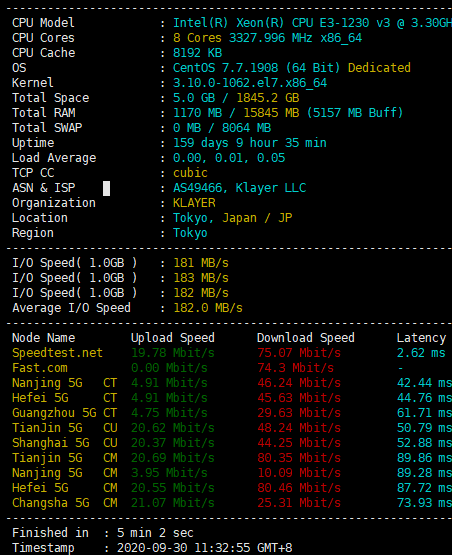Click the Fast.com node name
452x555 pixels.
(40, 368)
